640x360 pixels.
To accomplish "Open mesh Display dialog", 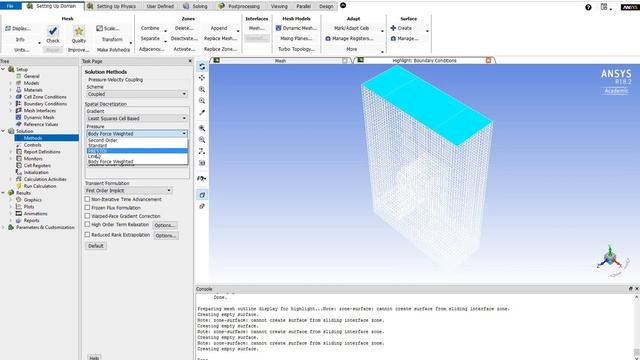I will coord(18,29).
